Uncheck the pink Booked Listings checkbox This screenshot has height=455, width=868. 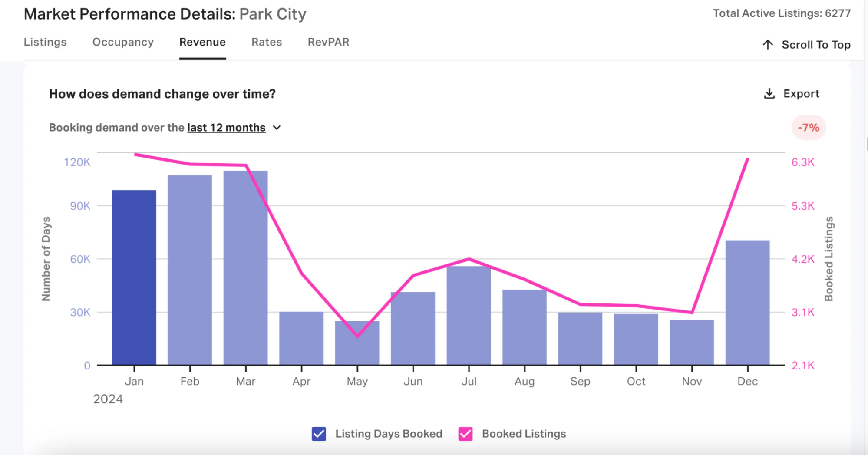click(465, 434)
